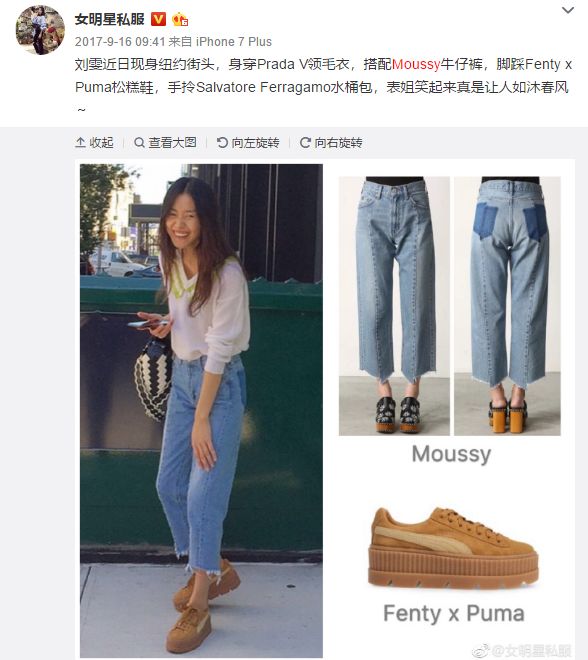
Task: Open the post options chevron menu
Action: [568, 10]
